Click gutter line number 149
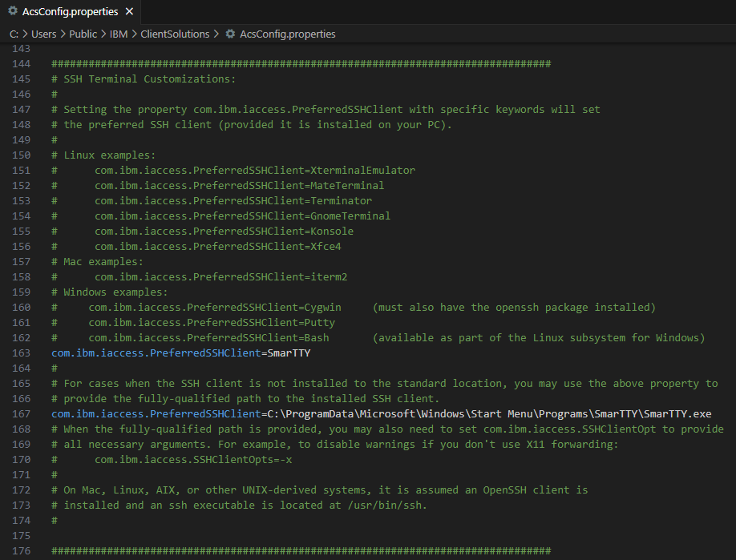736x560 pixels. click(21, 139)
